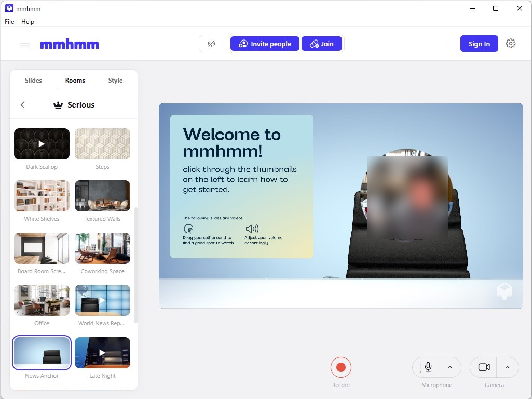Toggle the camera icon
The height and width of the screenshot is (399, 532).
(x=484, y=367)
